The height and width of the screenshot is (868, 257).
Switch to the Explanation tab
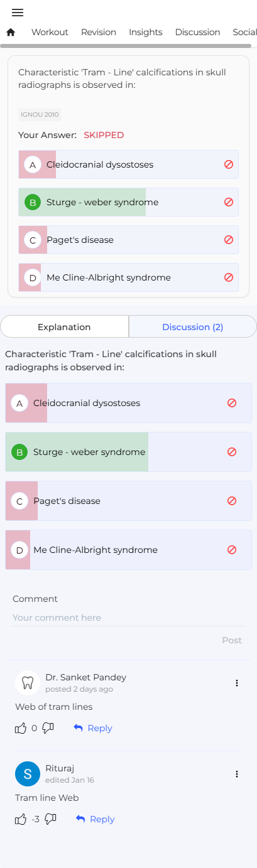point(64,327)
